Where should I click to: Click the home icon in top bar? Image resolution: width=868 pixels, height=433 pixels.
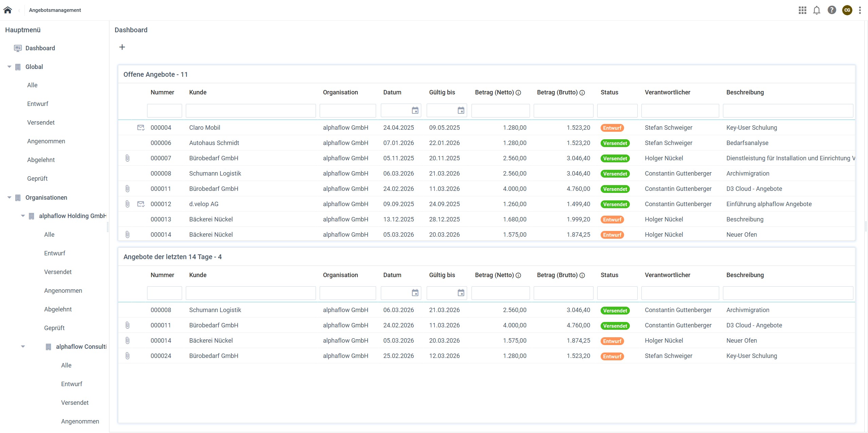[x=7, y=10]
